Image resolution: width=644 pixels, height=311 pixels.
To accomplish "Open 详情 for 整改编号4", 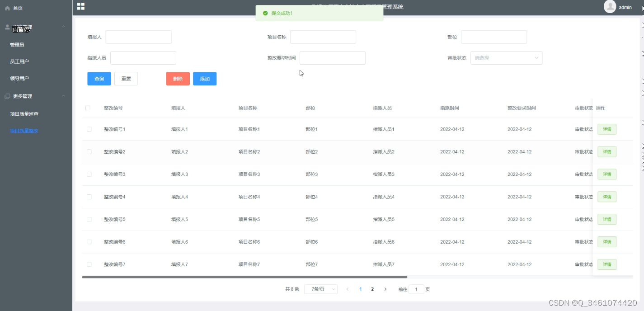I will tap(607, 197).
